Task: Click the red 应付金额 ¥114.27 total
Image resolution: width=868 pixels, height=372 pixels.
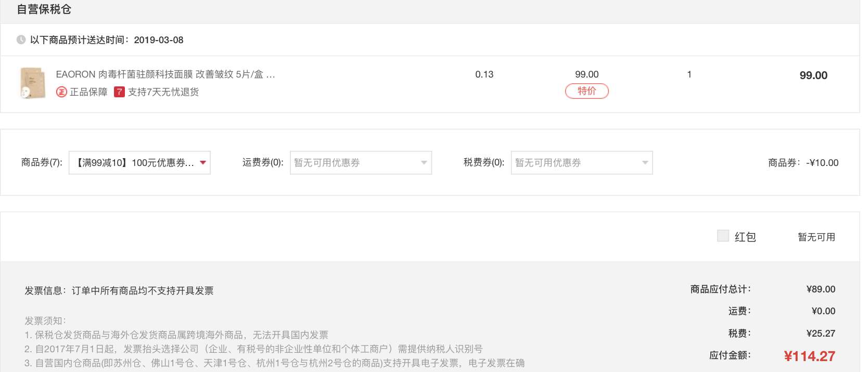Action: coord(809,356)
